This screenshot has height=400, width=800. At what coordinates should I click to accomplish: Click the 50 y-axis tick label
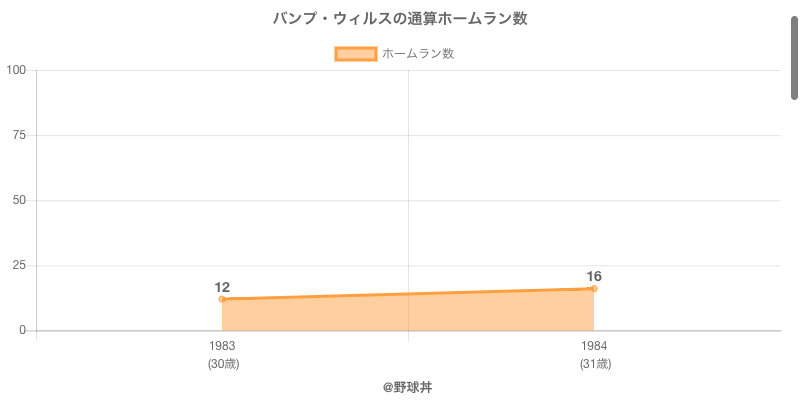[20, 200]
